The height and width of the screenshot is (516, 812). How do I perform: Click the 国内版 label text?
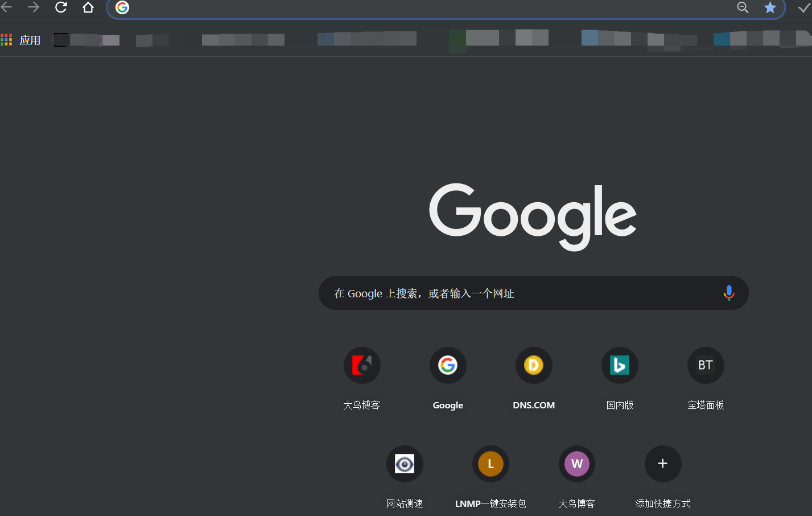pyautogui.click(x=620, y=405)
